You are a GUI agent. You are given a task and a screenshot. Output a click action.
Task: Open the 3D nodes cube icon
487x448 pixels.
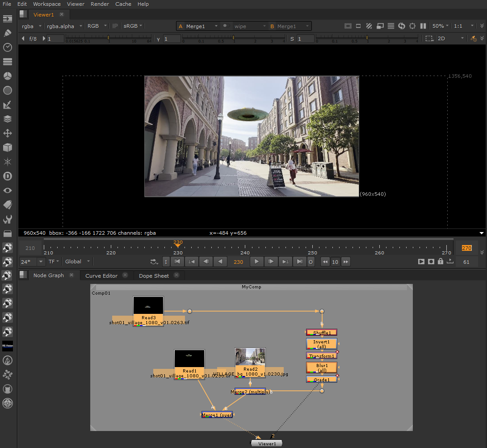[8, 148]
